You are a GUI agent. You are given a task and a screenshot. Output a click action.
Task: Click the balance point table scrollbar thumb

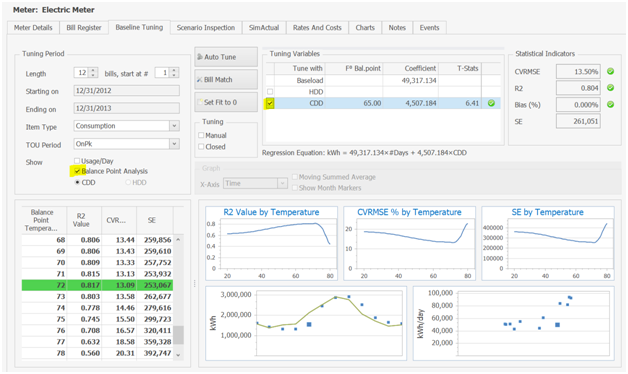click(178, 335)
